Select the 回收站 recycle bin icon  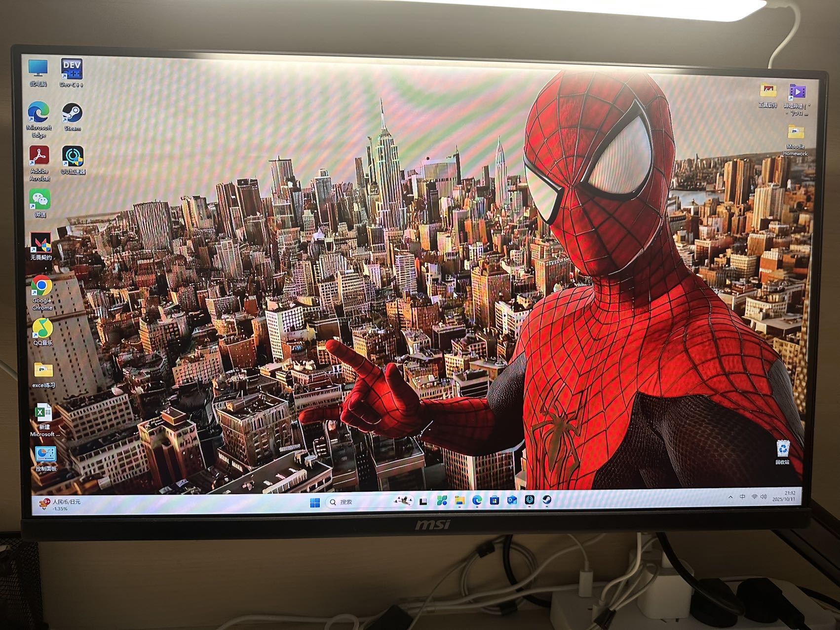783,450
